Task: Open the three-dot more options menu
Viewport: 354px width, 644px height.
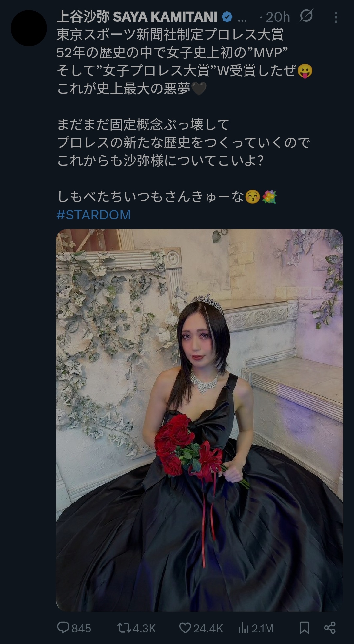Action: (x=336, y=17)
